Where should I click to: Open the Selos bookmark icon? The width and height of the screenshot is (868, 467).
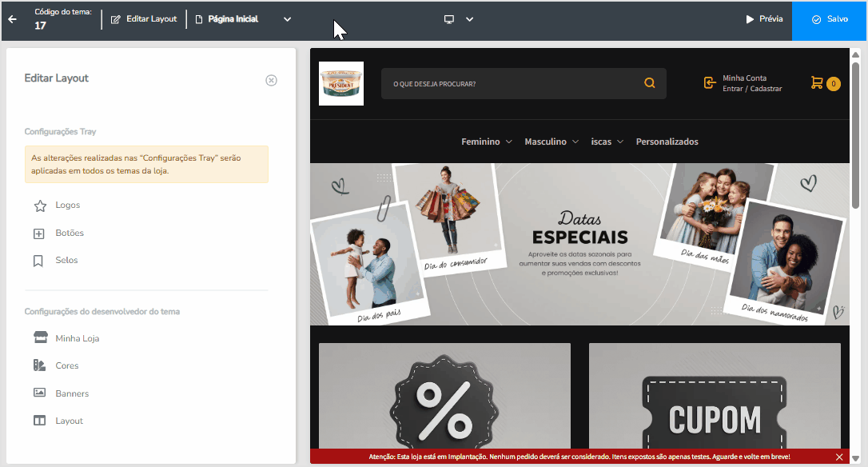pyautogui.click(x=38, y=261)
